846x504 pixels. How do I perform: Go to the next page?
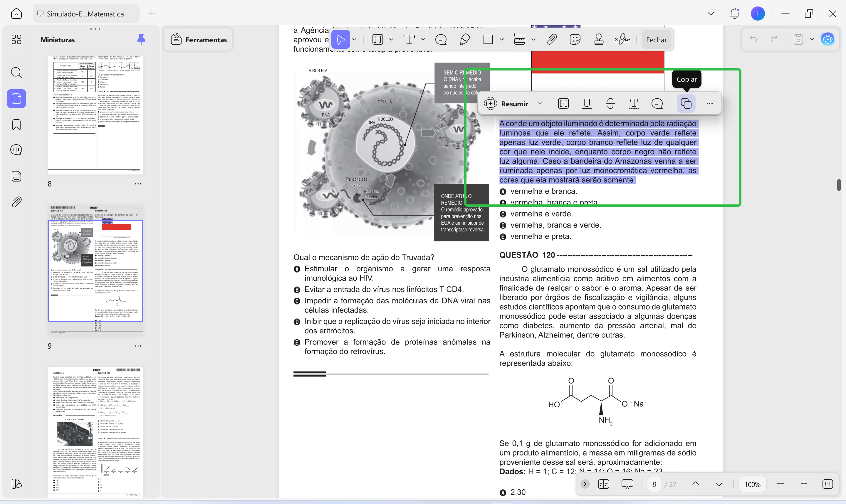click(x=719, y=484)
